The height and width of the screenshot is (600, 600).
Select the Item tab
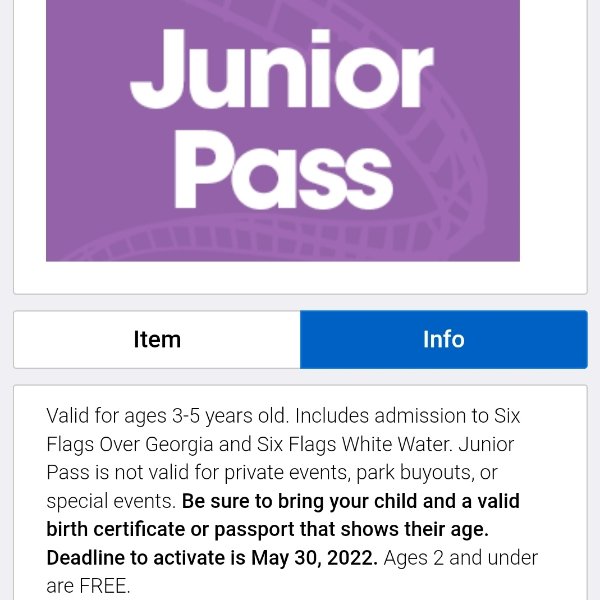157,339
